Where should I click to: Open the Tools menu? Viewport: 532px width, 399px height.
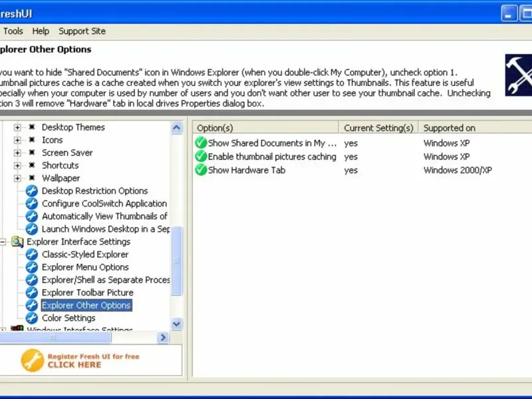click(x=13, y=31)
